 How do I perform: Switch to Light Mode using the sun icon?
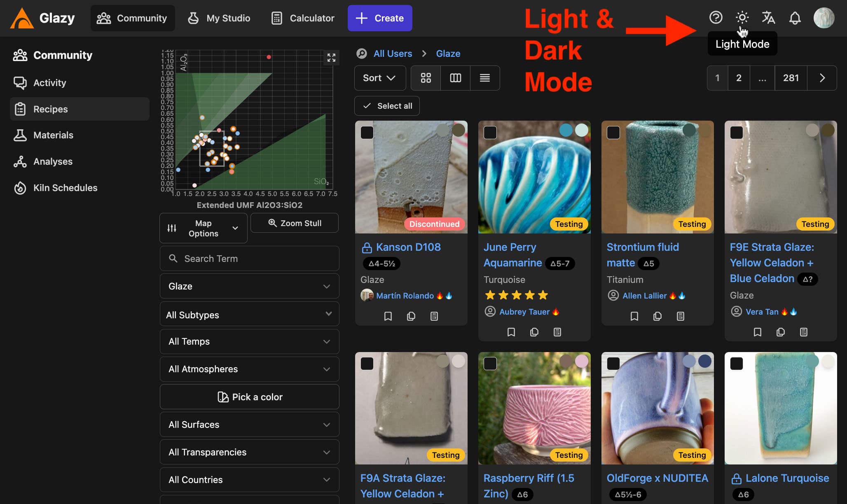[742, 17]
